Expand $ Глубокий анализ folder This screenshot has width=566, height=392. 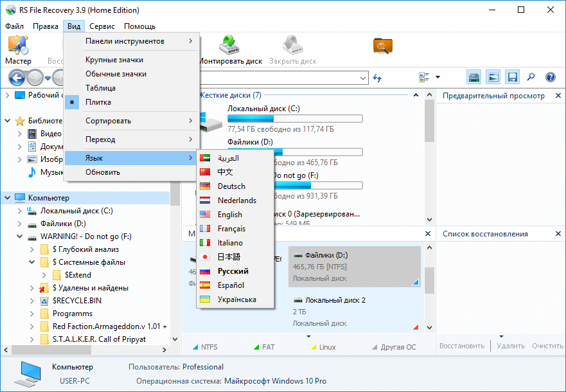(31, 249)
